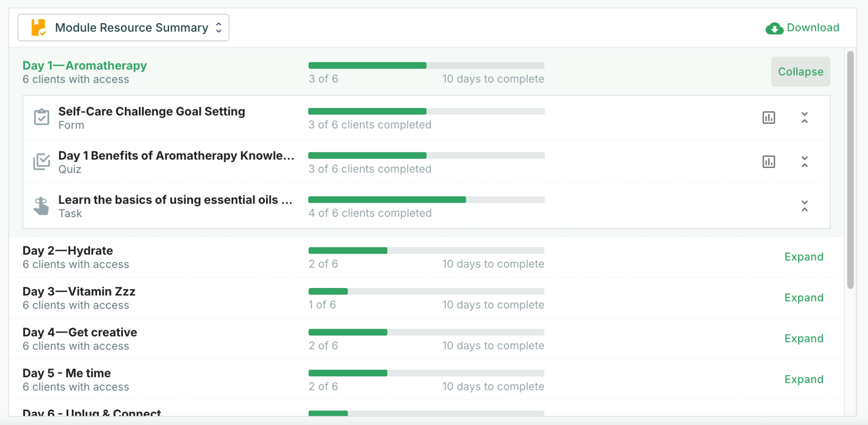
Task: Click the green cloud Download icon
Action: tap(774, 28)
